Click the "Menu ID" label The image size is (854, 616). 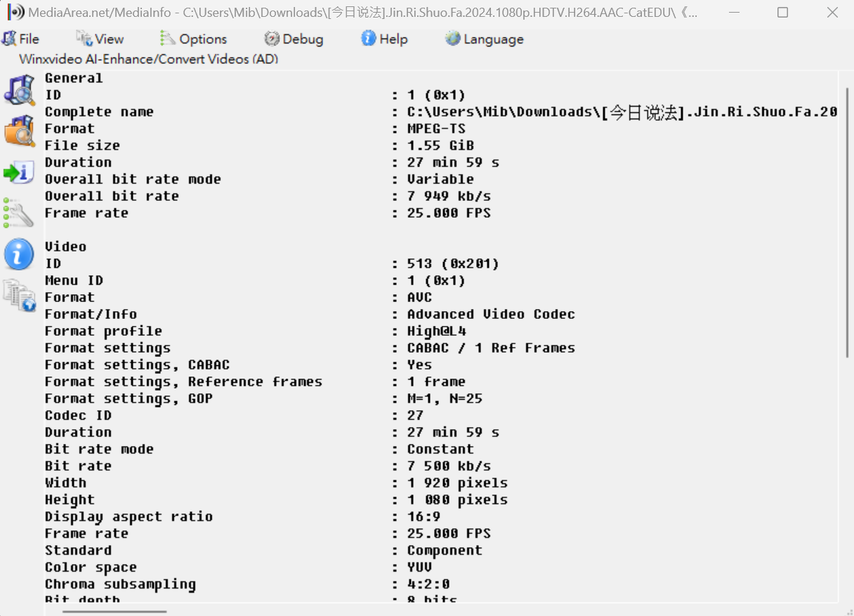(x=74, y=280)
